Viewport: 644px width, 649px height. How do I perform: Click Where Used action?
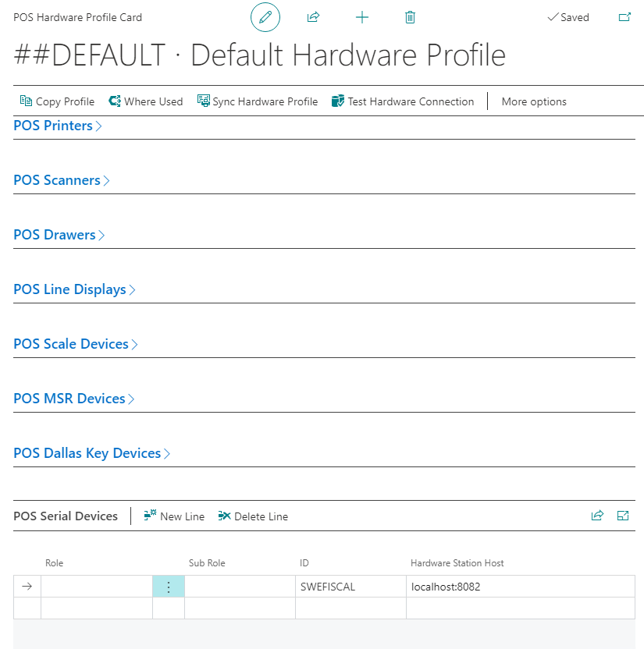[145, 101]
